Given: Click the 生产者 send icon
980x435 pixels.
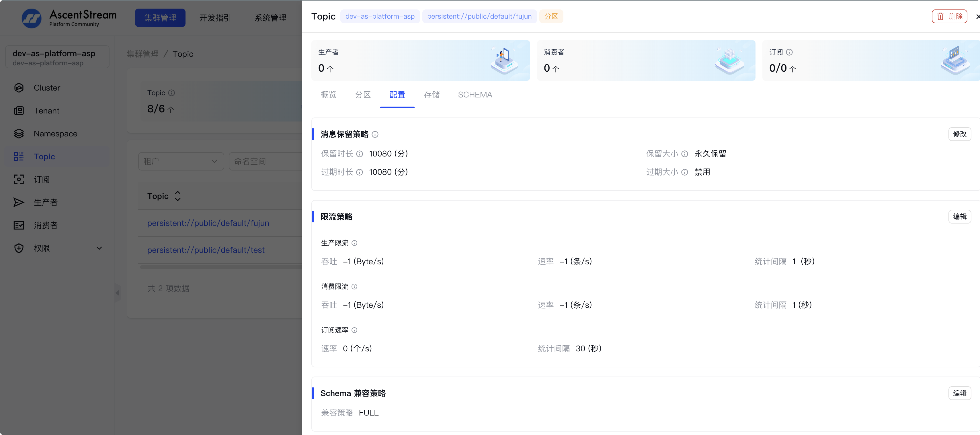Looking at the screenshot, I should [x=19, y=202].
